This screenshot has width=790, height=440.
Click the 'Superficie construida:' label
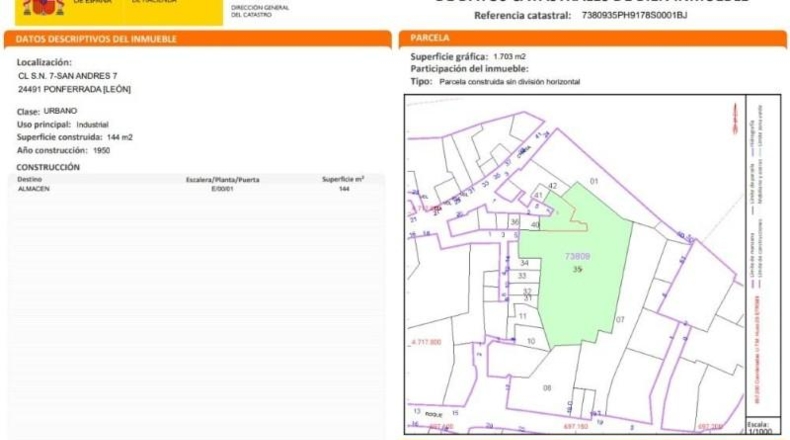59,137
